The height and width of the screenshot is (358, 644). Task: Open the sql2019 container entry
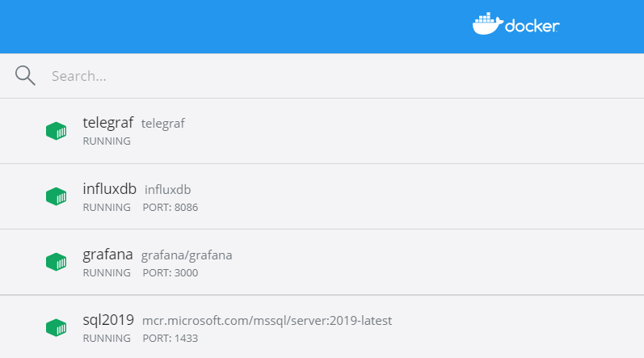pyautogui.click(x=322, y=327)
